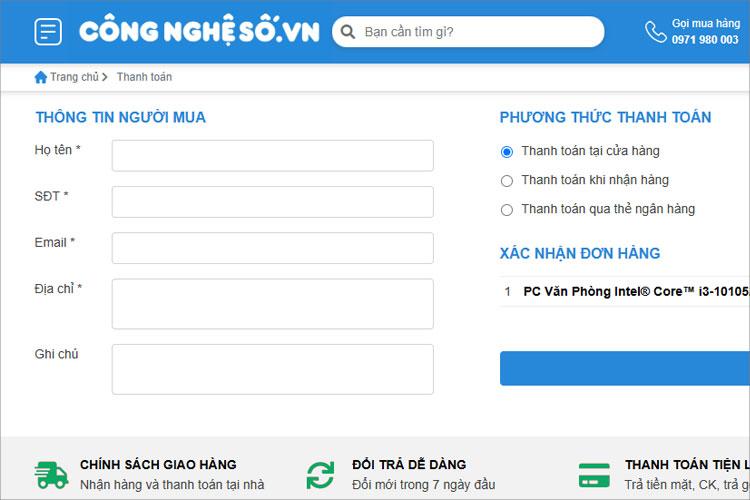This screenshot has width=750, height=500.
Task: Click the hotline number 0971 980 003
Action: pyautogui.click(x=705, y=40)
